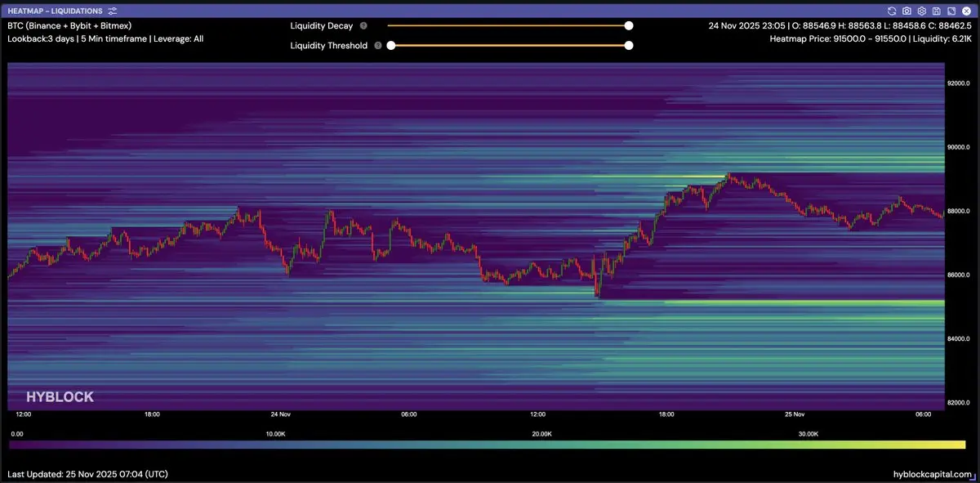Click the 0.00 scale label
The image size is (980, 483).
pyautogui.click(x=18, y=434)
